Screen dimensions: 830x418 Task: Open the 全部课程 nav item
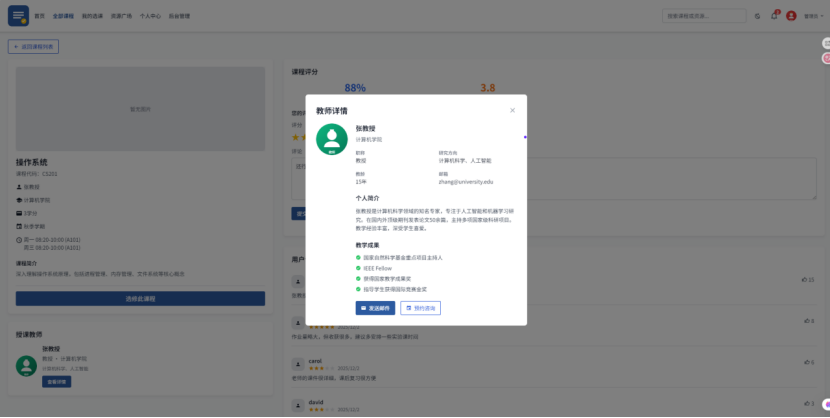[64, 16]
